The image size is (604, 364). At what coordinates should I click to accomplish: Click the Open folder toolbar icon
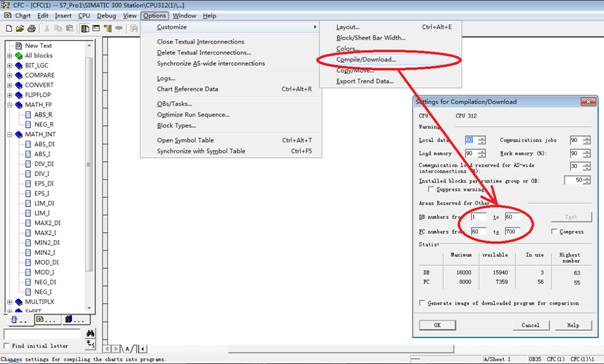pyautogui.click(x=20, y=29)
